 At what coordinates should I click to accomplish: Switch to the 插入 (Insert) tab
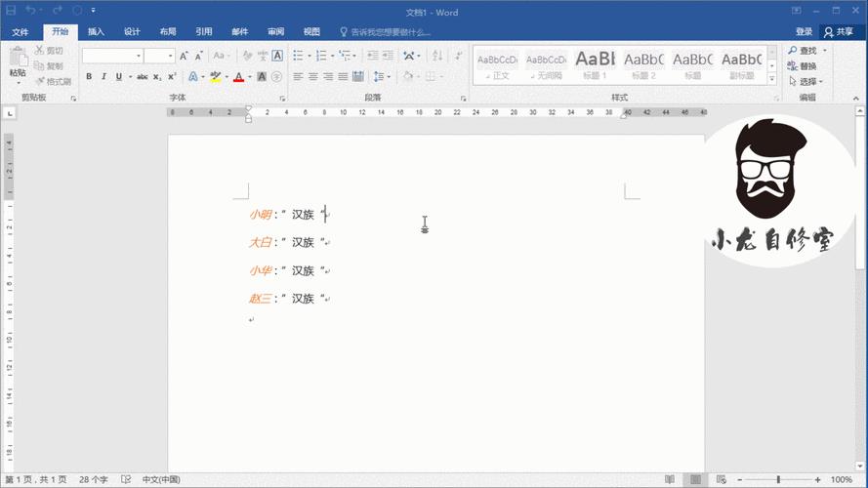tap(96, 32)
